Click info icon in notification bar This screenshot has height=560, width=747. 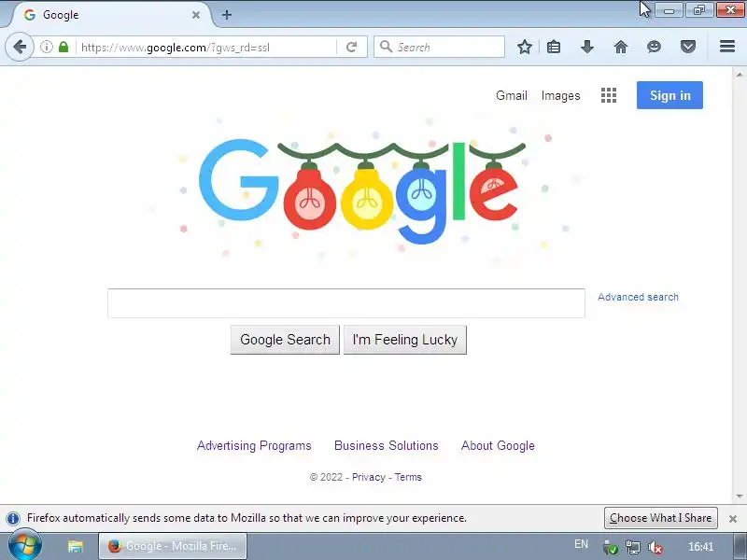point(13,518)
